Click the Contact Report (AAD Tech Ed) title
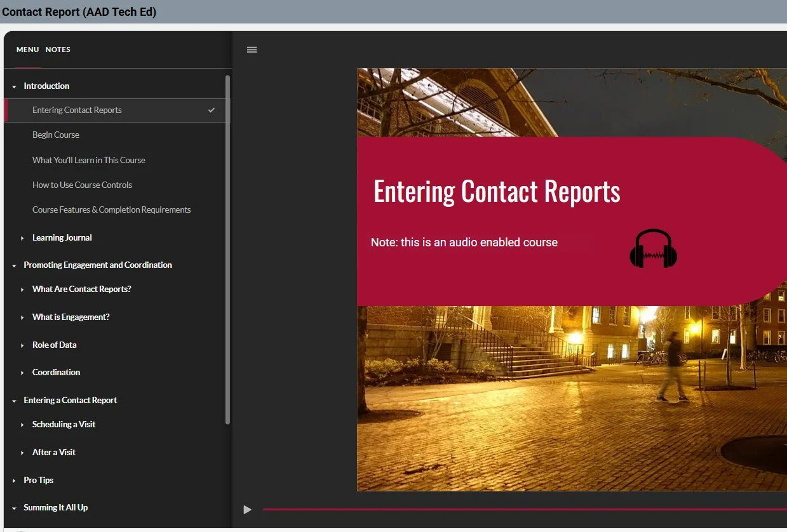787x532 pixels. [79, 11]
